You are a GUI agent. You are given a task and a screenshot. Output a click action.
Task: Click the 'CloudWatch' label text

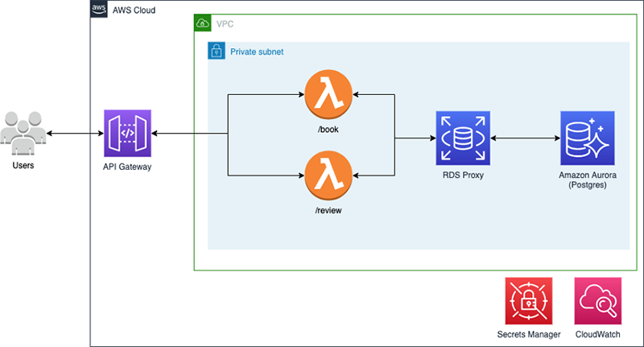597,334
